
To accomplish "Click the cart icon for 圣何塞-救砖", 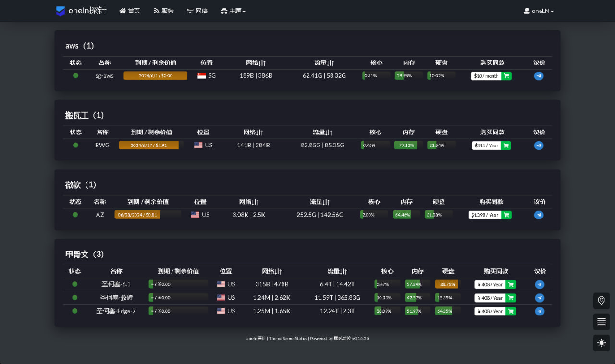I will tap(511, 298).
